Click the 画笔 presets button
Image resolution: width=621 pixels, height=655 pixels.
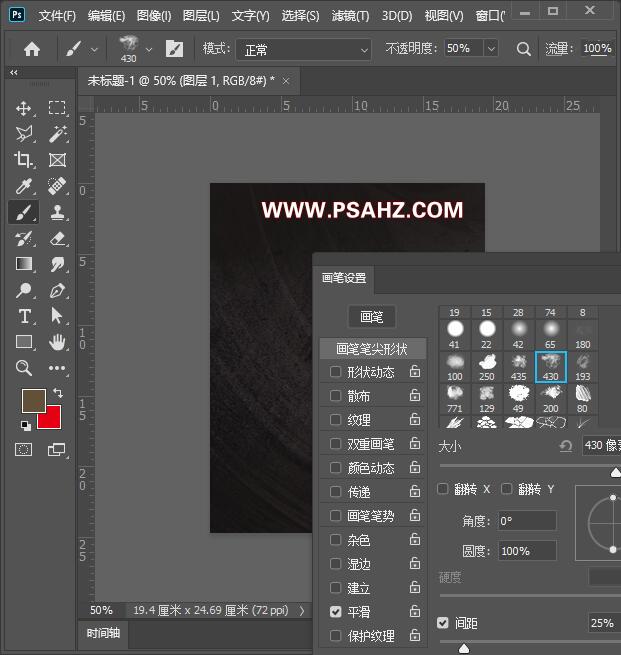click(x=372, y=317)
